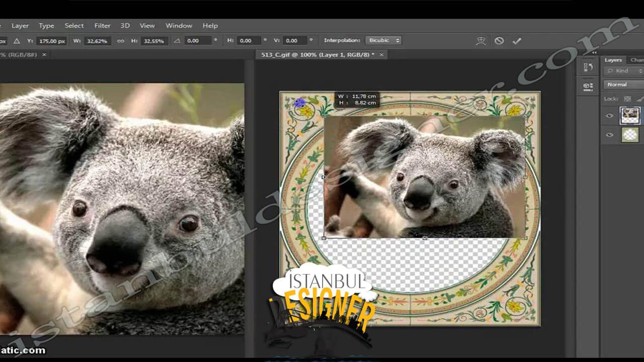The height and width of the screenshot is (362, 644).
Task: Open the Normal blend mode dropdown
Action: [x=624, y=84]
